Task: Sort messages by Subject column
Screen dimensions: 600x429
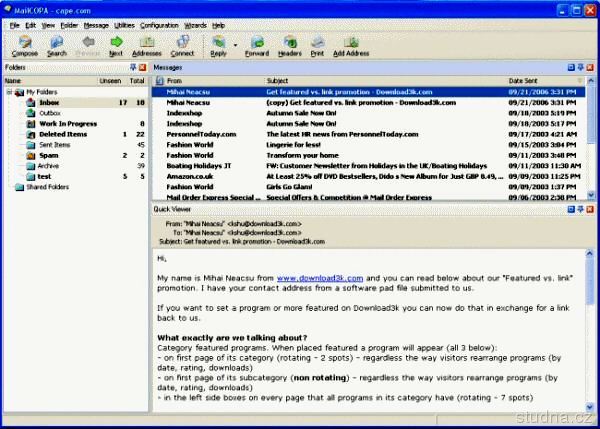Action: [385, 81]
